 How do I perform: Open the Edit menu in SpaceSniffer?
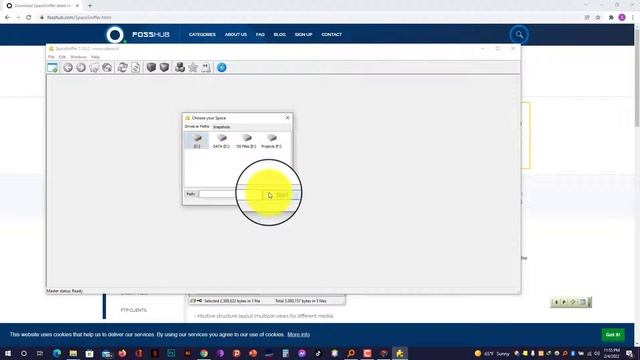pyautogui.click(x=62, y=57)
